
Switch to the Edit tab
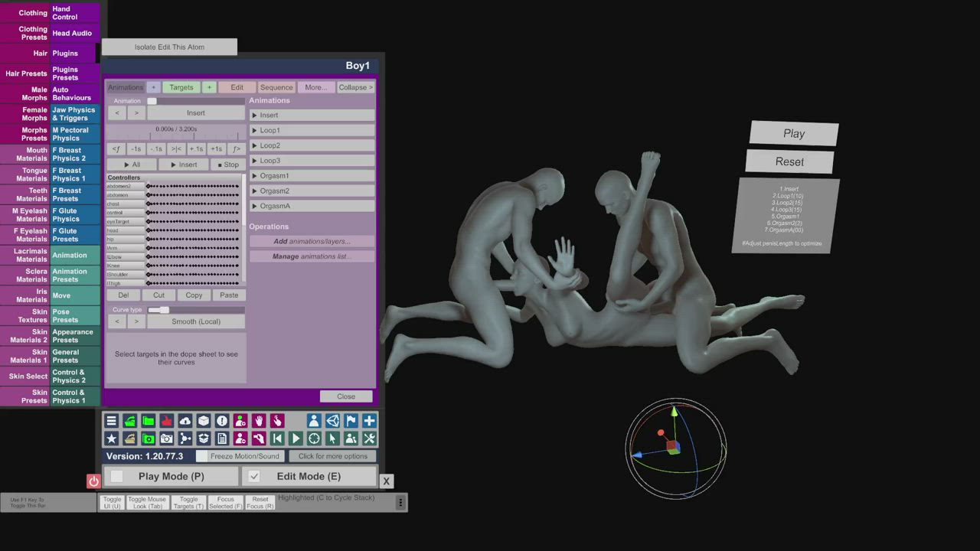tap(237, 87)
